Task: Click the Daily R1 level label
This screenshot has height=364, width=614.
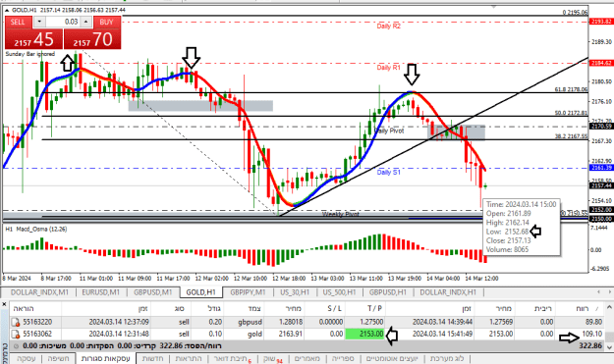Action: (x=388, y=68)
